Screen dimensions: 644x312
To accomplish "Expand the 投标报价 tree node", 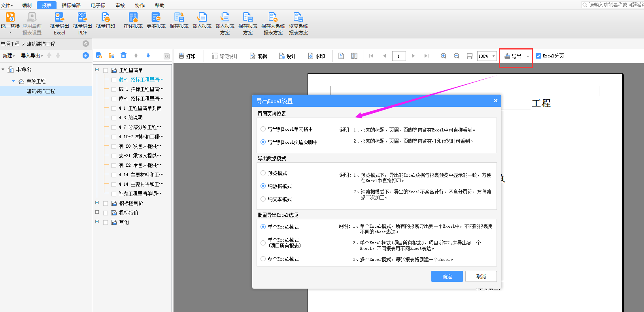I will (x=97, y=212).
